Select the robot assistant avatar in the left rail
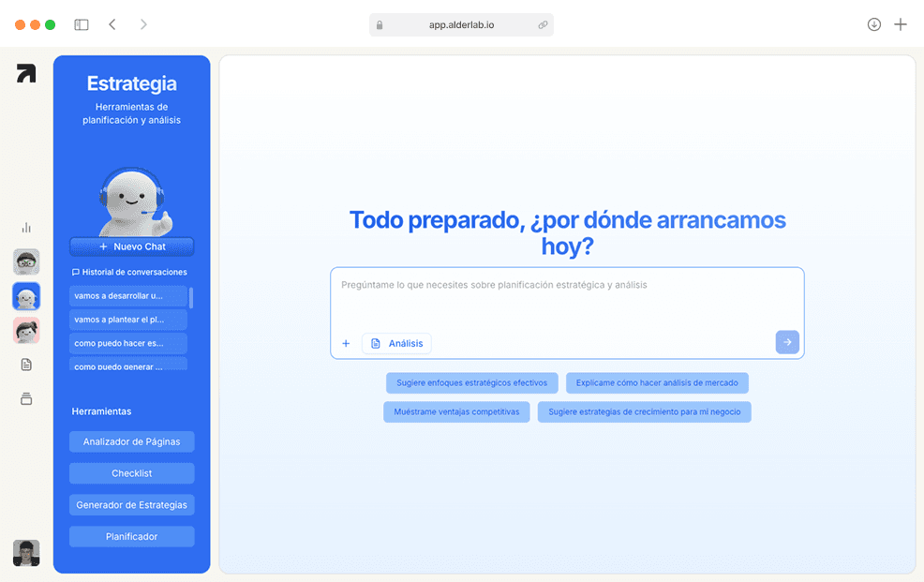The image size is (924, 582). click(26, 296)
